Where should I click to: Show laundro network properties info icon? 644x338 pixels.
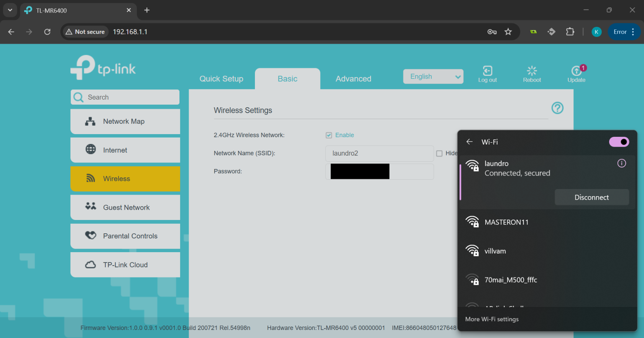click(x=622, y=163)
